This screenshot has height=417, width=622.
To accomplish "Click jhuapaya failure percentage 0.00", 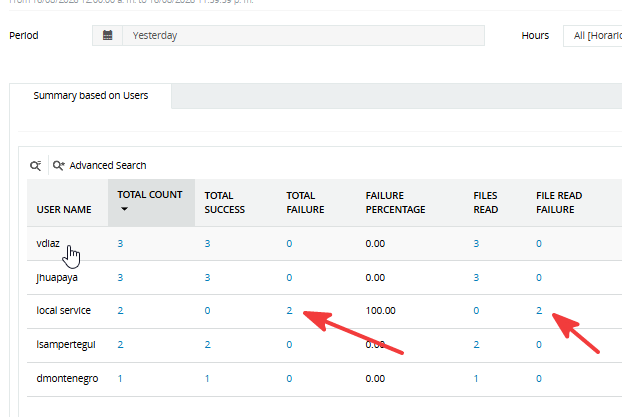I will pyautogui.click(x=375, y=277).
